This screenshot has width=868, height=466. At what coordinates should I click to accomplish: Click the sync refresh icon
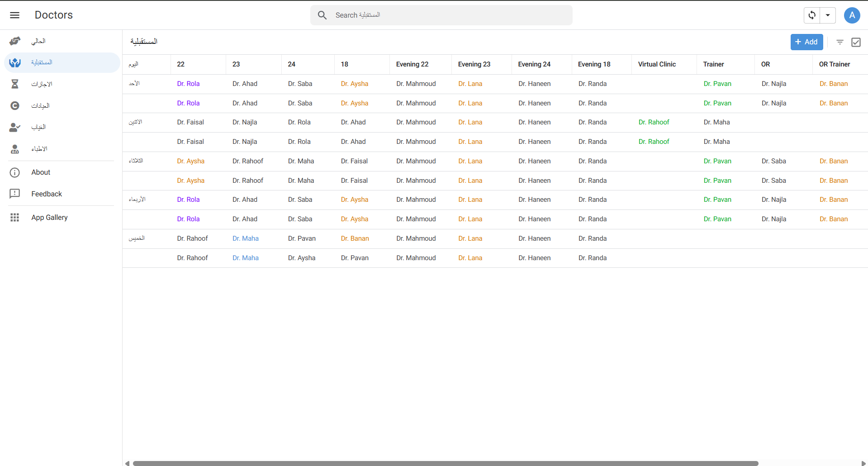[812, 15]
